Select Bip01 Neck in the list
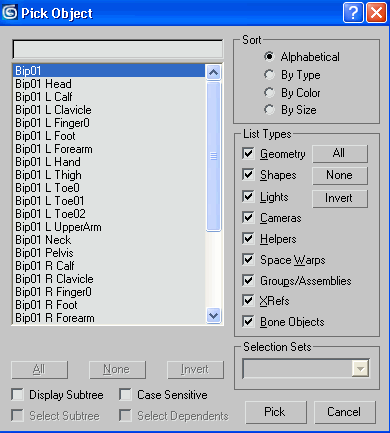Image resolution: width=390 pixels, height=433 pixels. pyautogui.click(x=109, y=240)
